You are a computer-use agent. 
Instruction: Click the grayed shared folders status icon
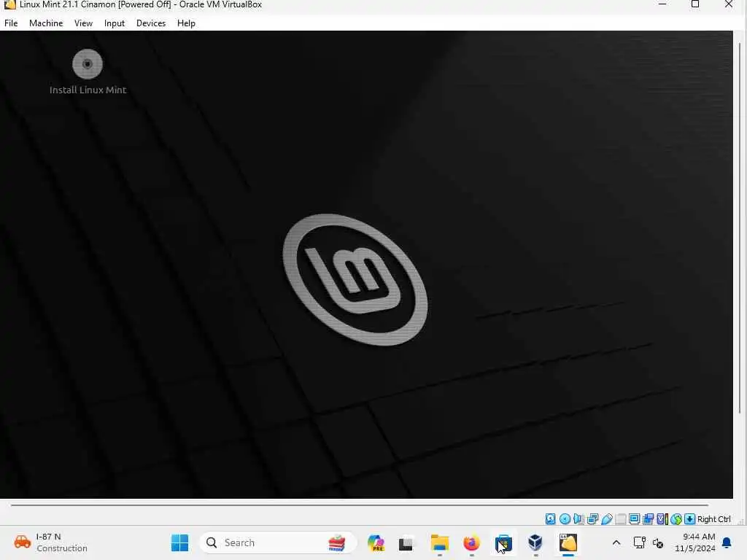pyautogui.click(x=620, y=519)
